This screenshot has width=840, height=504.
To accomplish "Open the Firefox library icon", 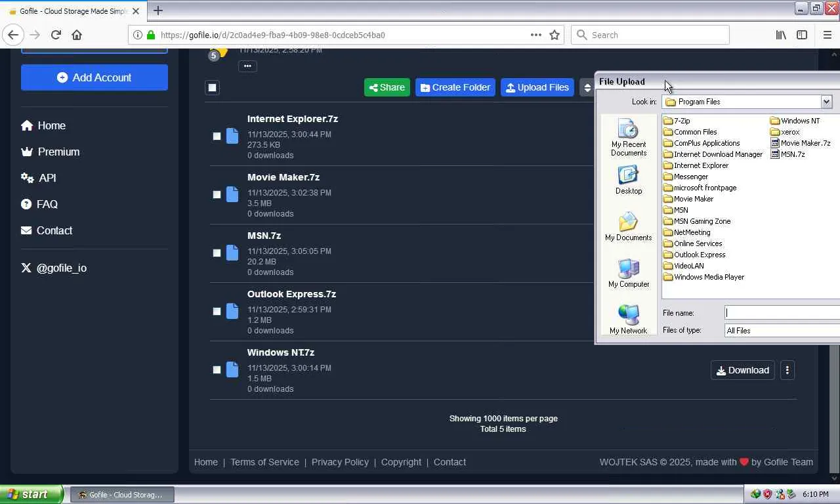I will point(781,35).
